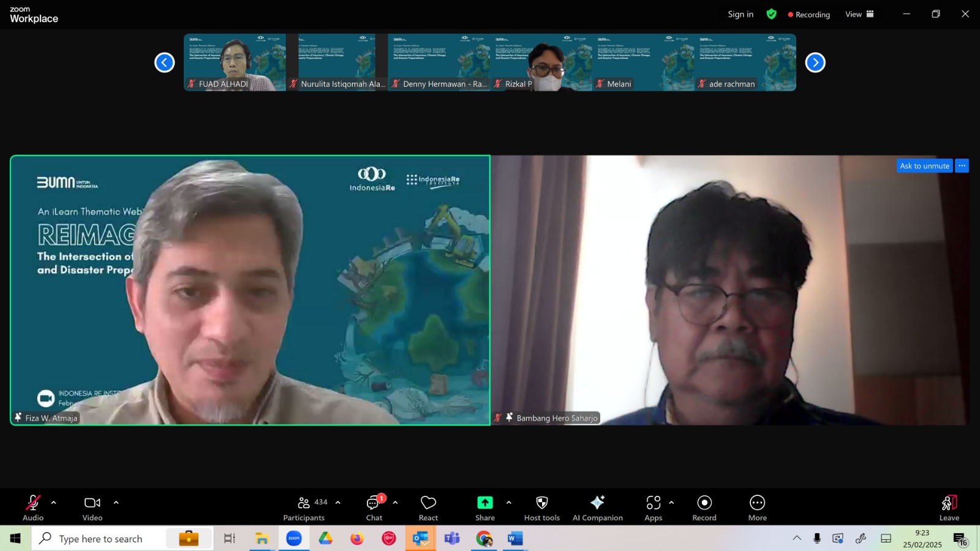Go to previous participants with left arrow
The image size is (980, 551).
(x=164, y=62)
